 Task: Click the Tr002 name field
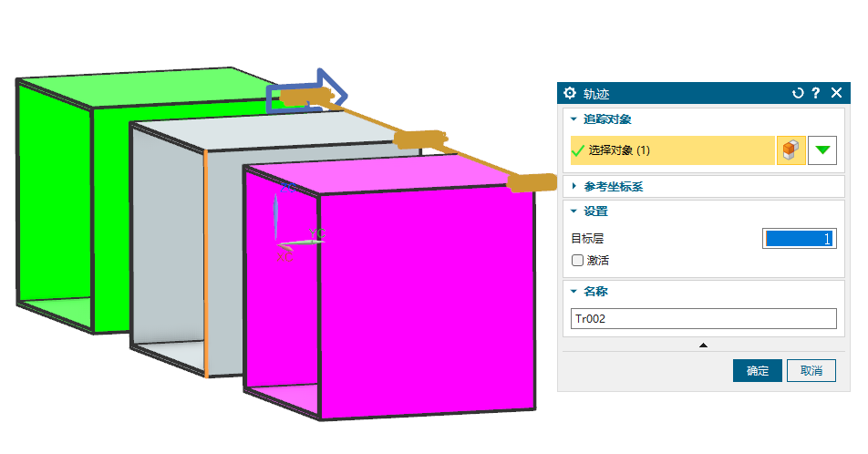pyautogui.click(x=702, y=318)
